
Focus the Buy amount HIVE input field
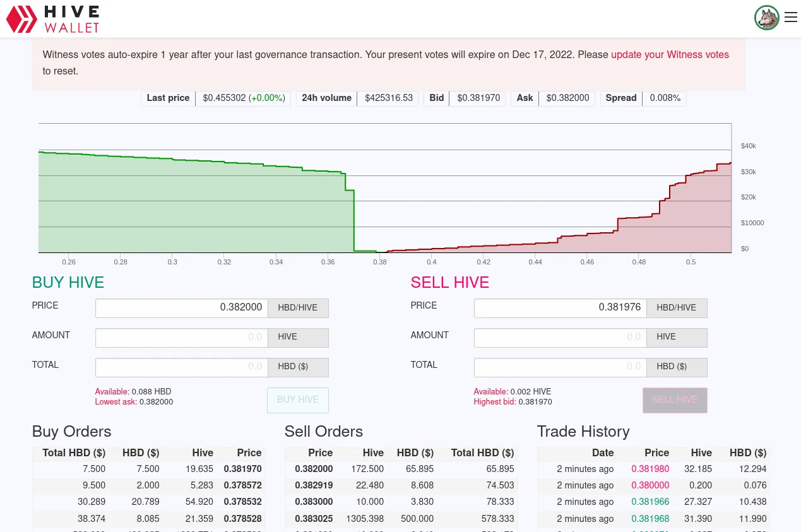tap(182, 338)
